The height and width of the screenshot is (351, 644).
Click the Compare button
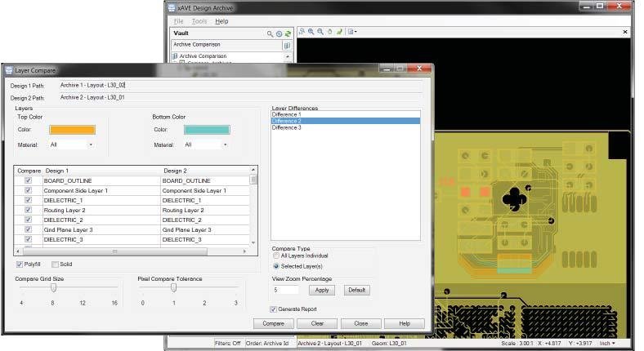(274, 324)
